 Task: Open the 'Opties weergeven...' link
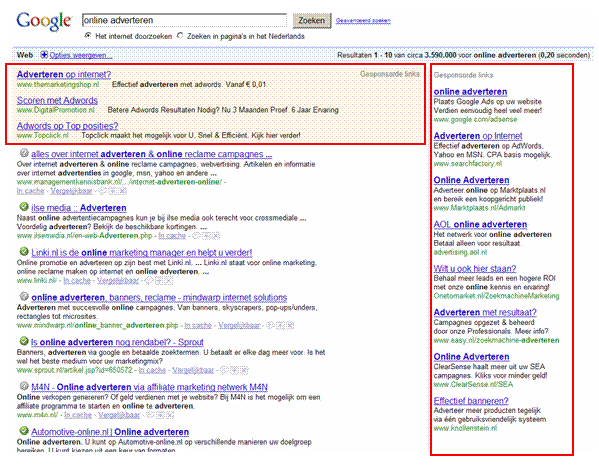coord(81,55)
